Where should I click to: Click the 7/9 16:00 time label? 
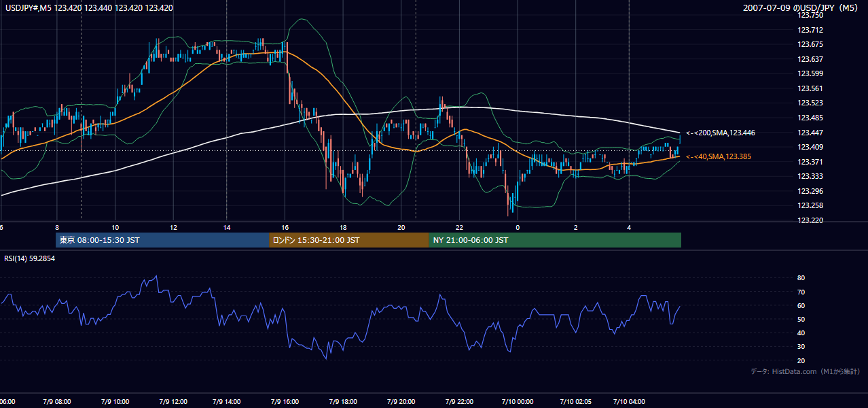coord(285,401)
